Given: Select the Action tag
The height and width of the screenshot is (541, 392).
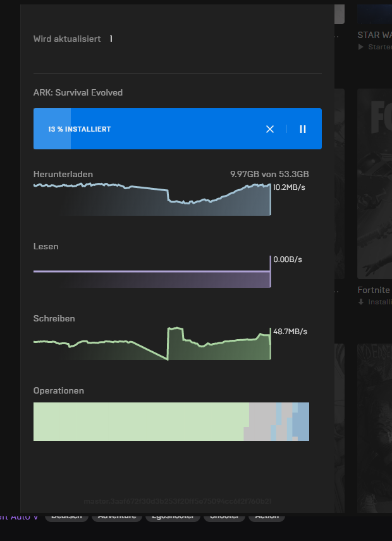Looking at the screenshot, I should tap(267, 516).
